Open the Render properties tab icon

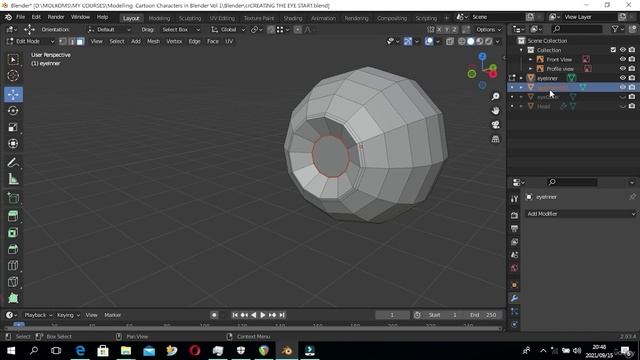click(x=514, y=215)
